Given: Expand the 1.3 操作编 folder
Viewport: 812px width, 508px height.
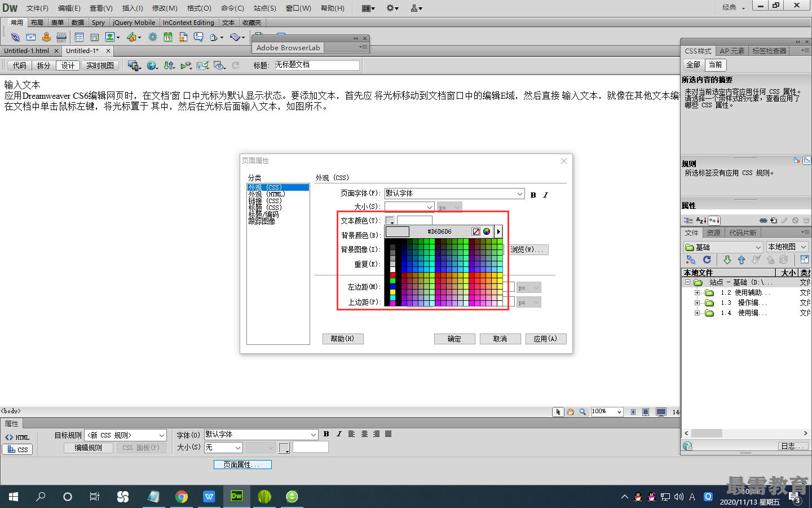Looking at the screenshot, I should pos(698,303).
